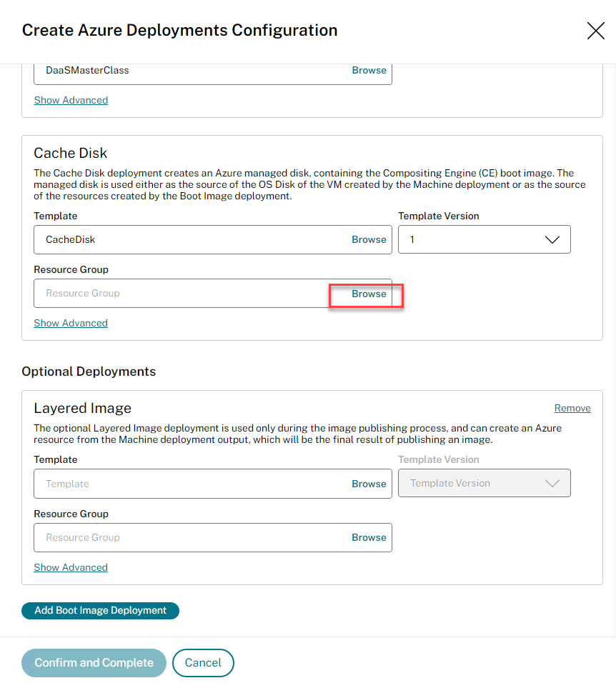Screen dimensions: 616x683
Task: Browse for Layered Image template
Action: click(x=369, y=484)
